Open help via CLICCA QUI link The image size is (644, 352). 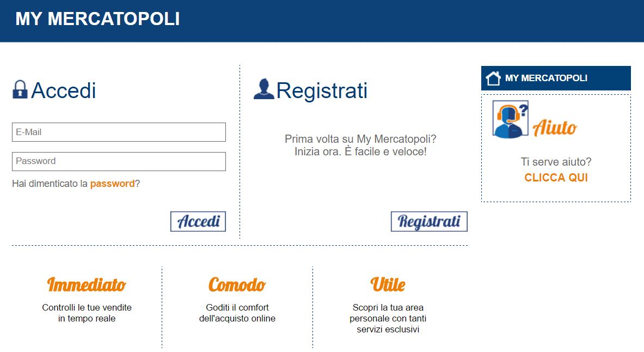point(556,177)
